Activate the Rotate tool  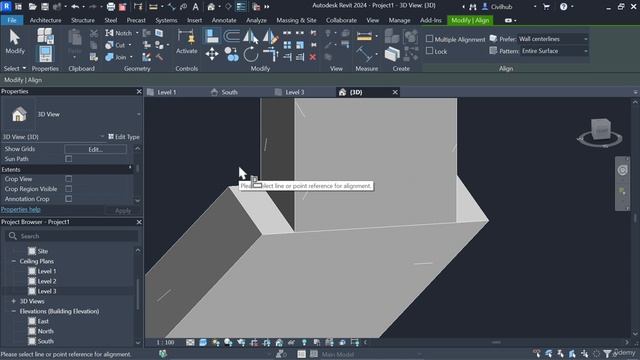coord(251,54)
